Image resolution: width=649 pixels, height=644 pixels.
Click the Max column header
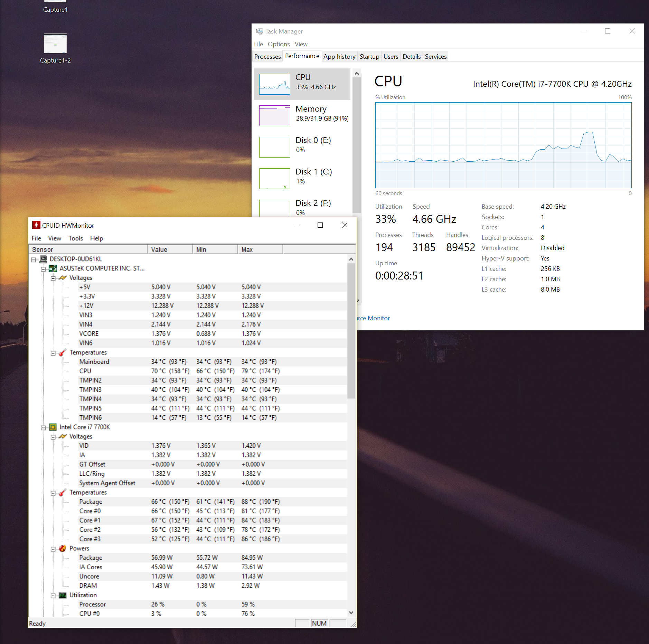[x=260, y=249]
